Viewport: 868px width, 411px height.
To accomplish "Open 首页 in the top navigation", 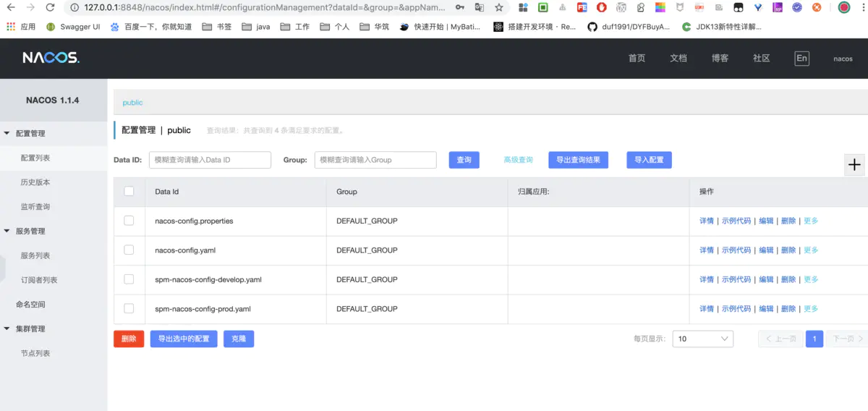I will (x=637, y=59).
